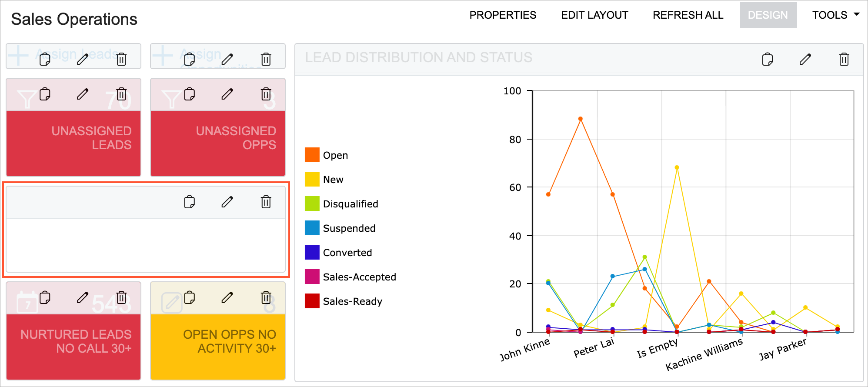Select the Unassigned Leads red tile
This screenshot has width=868, height=387.
point(73,143)
